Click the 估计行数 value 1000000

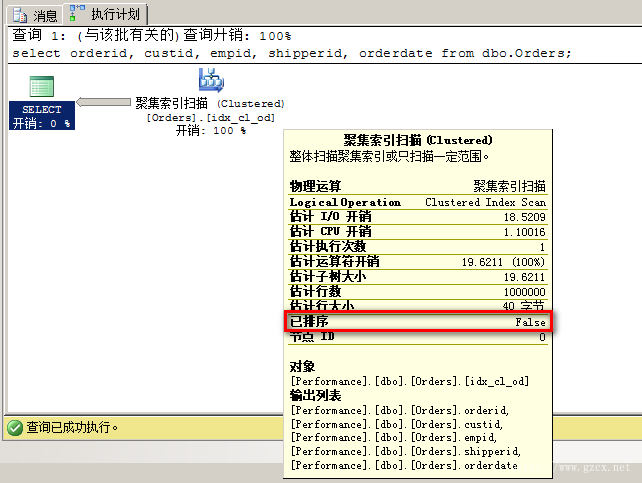point(524,292)
